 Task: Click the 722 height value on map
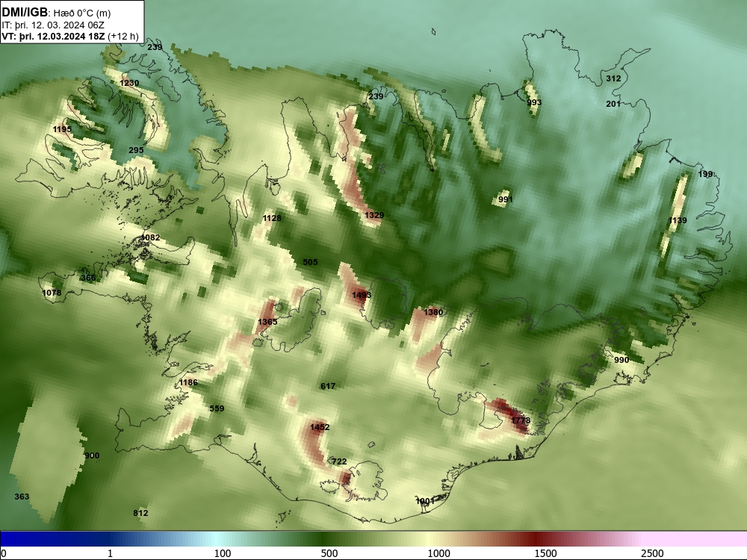click(x=339, y=461)
